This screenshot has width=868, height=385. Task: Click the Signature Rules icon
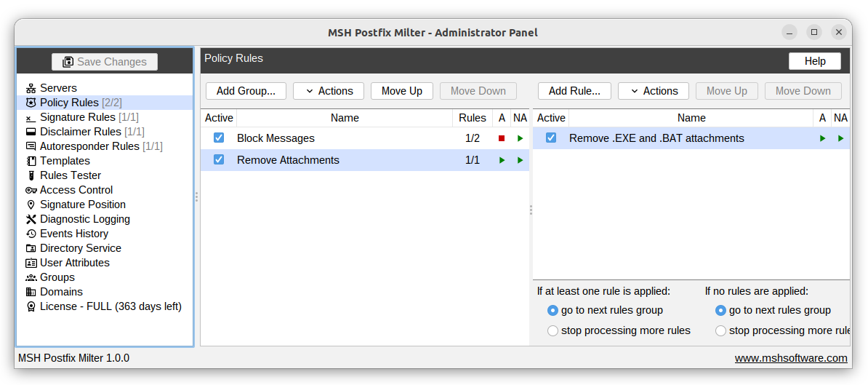pos(31,117)
